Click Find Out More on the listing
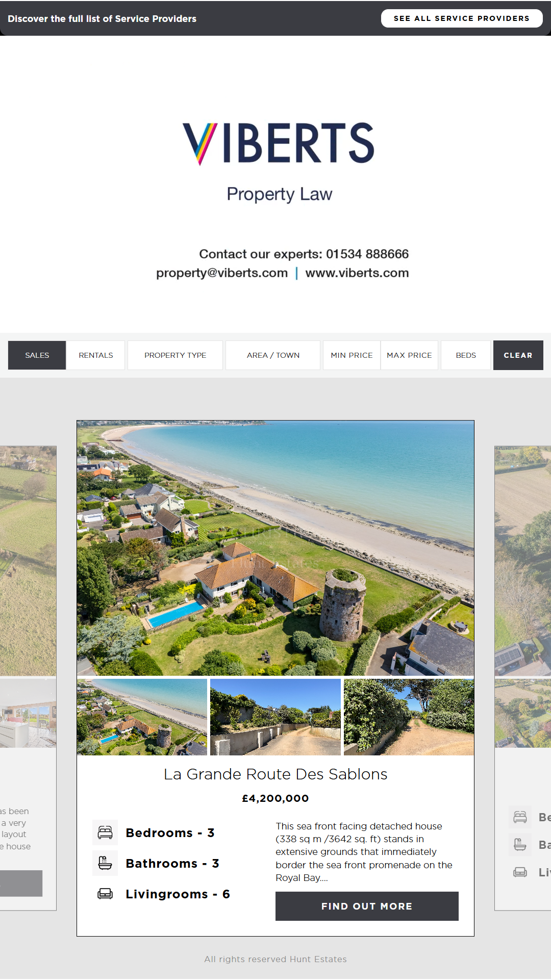Image resolution: width=551 pixels, height=980 pixels. tap(367, 906)
